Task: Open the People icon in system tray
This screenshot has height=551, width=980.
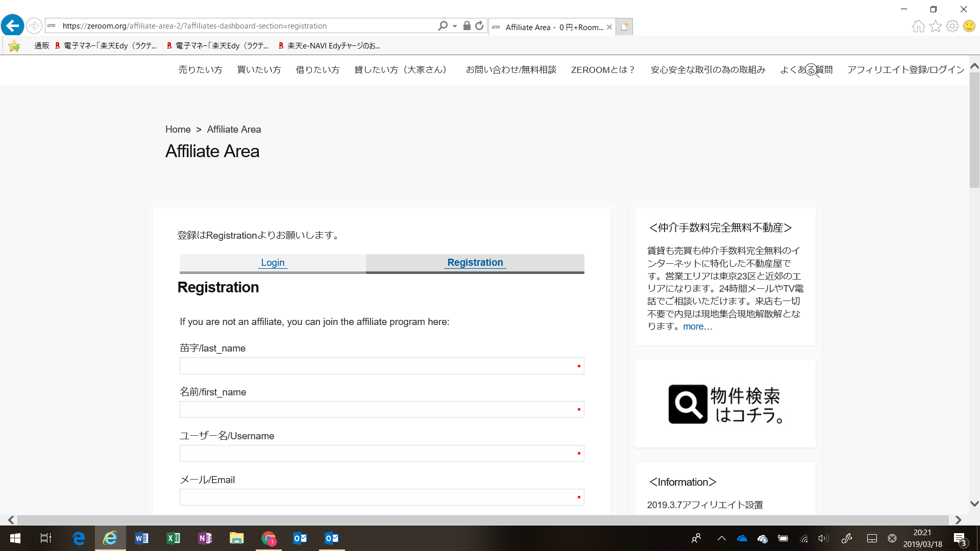Action: tap(696, 538)
